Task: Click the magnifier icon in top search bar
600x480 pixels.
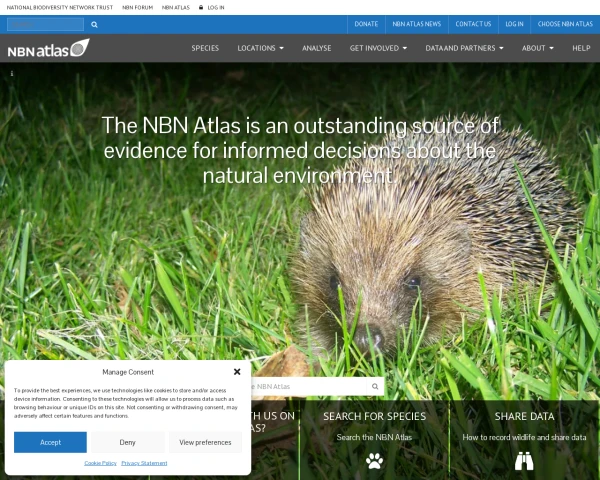Action: tap(94, 24)
